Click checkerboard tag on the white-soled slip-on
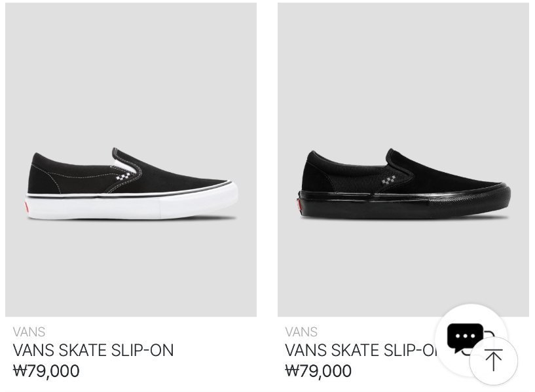The width and height of the screenshot is (535, 392). pos(123,176)
